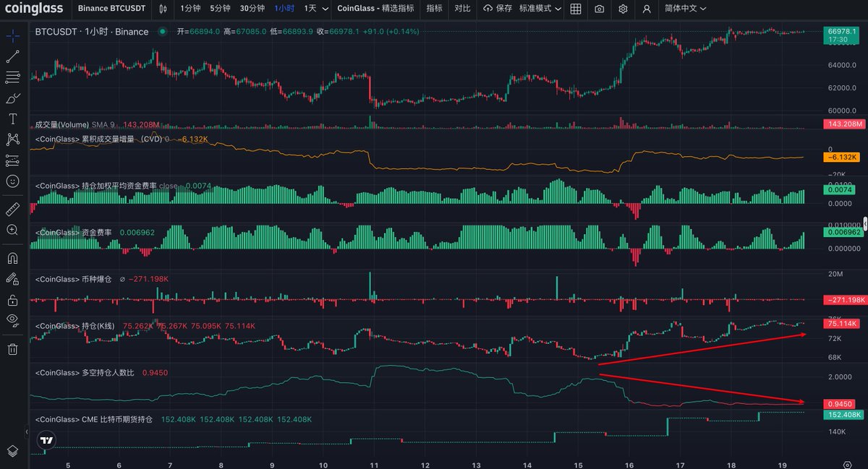868x469 pixels.
Task: Open the object tree layers icon
Action: [12, 450]
